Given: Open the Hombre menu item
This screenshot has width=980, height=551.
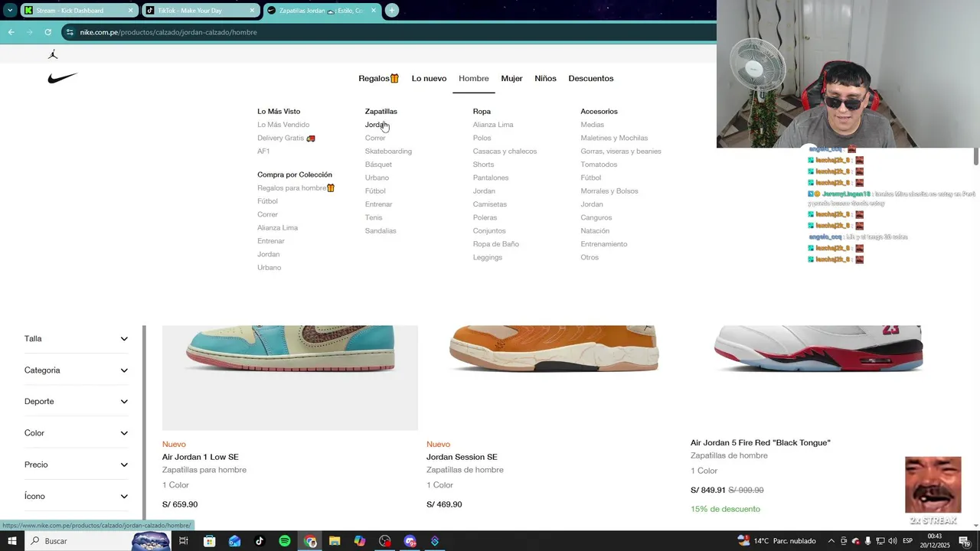Looking at the screenshot, I should pyautogui.click(x=473, y=78).
